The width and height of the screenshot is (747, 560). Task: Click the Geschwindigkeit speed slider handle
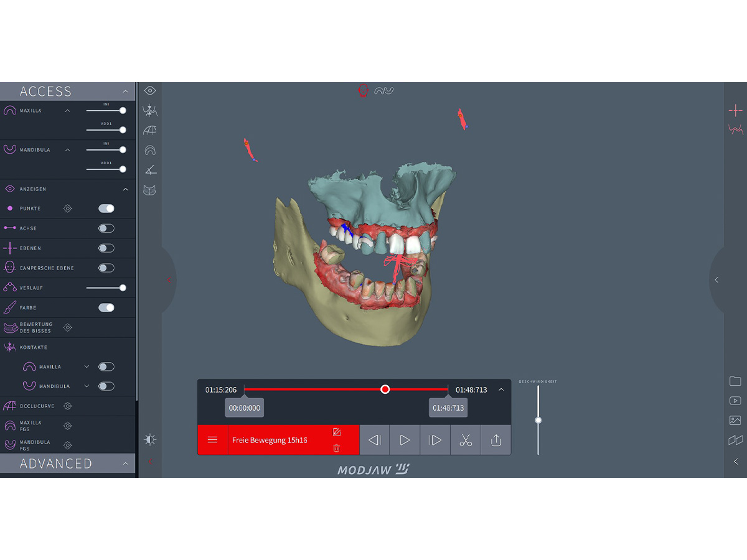pyautogui.click(x=538, y=420)
